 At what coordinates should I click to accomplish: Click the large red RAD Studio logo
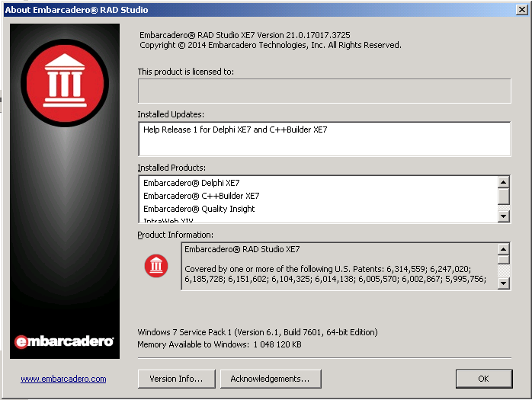[66, 82]
